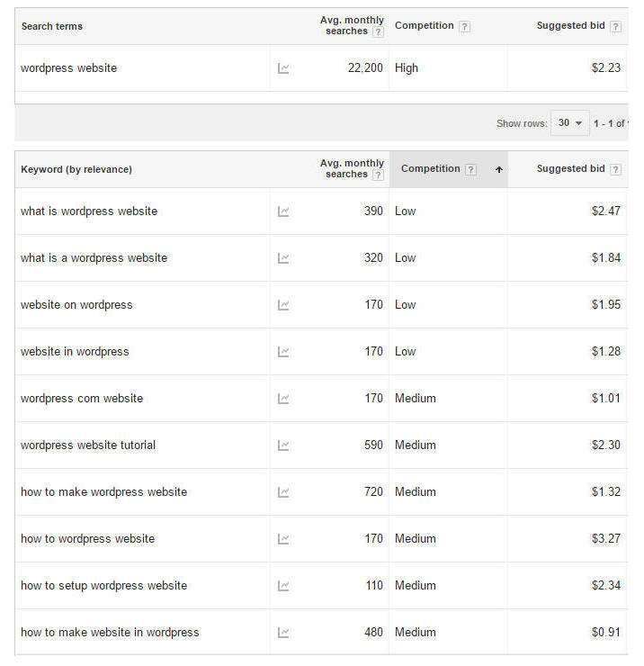This screenshot has height=666, width=644.
Task: Select keyword 'how to wordpress website'
Action: [x=87, y=539]
